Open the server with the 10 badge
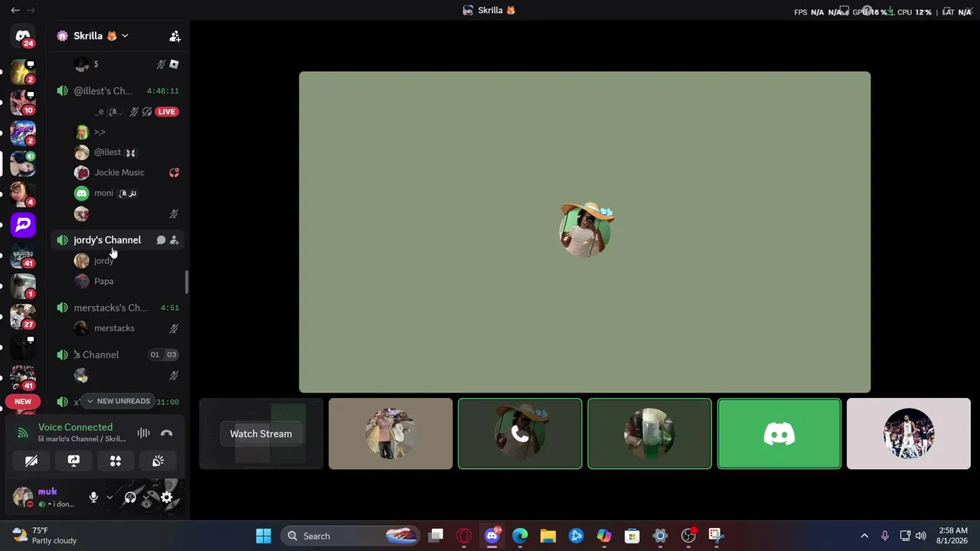This screenshot has width=980, height=551. [x=23, y=102]
